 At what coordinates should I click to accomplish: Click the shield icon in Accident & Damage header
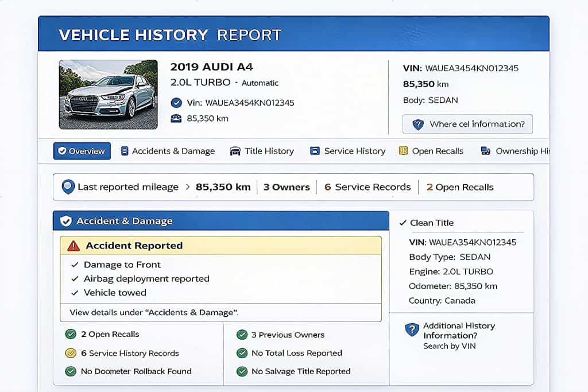tap(66, 221)
